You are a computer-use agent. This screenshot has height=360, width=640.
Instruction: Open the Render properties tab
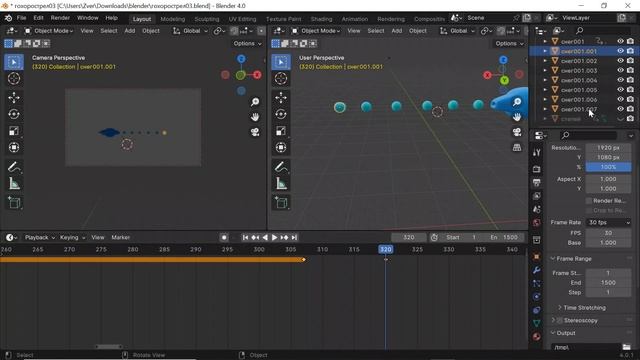coord(537,169)
